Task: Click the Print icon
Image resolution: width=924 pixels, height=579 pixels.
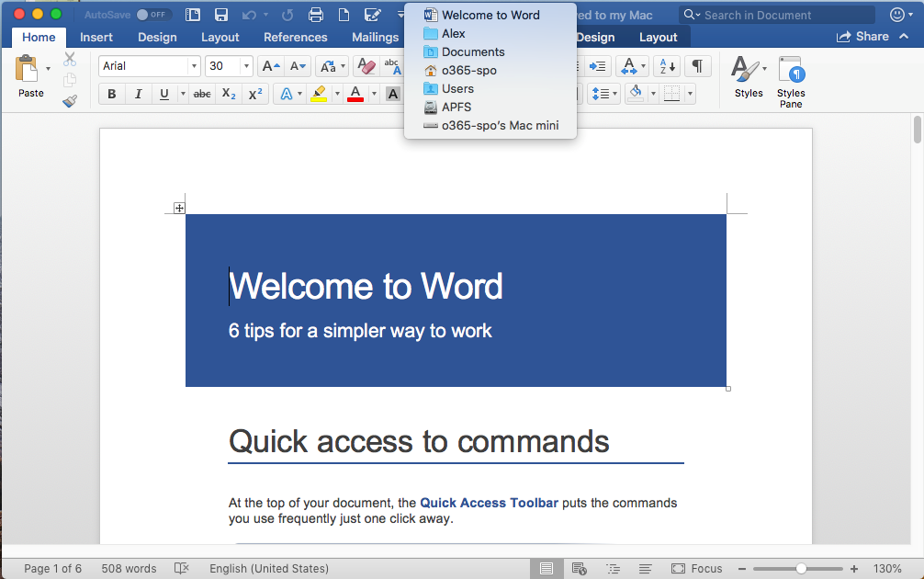Action: (316, 15)
